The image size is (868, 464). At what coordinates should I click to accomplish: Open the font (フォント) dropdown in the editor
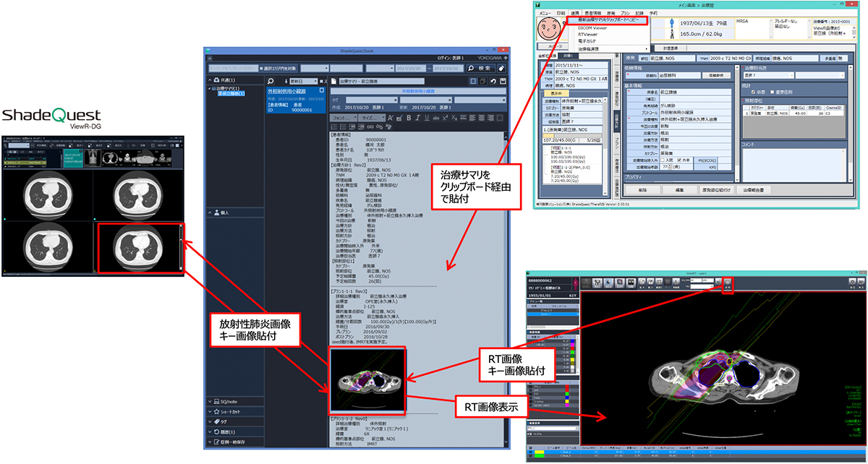point(344,117)
